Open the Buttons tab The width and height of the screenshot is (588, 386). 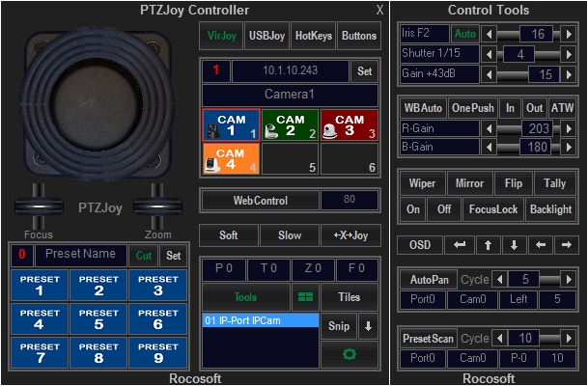click(359, 36)
